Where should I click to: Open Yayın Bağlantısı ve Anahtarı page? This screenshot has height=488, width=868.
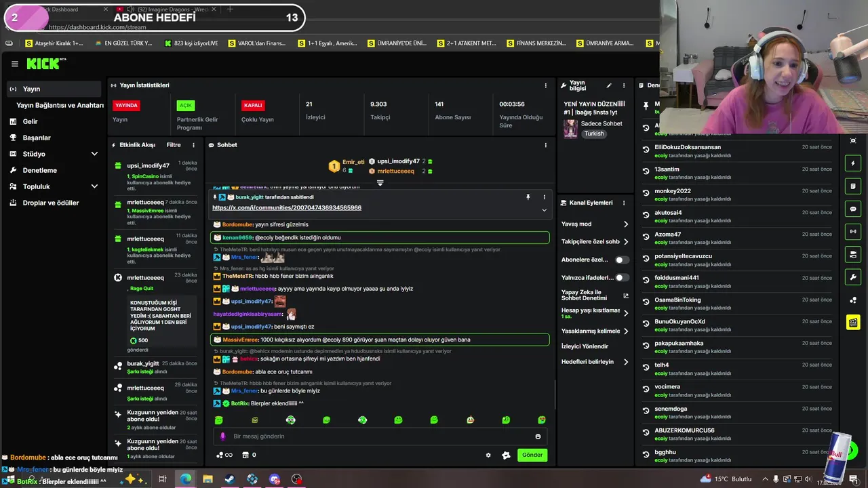click(60, 105)
